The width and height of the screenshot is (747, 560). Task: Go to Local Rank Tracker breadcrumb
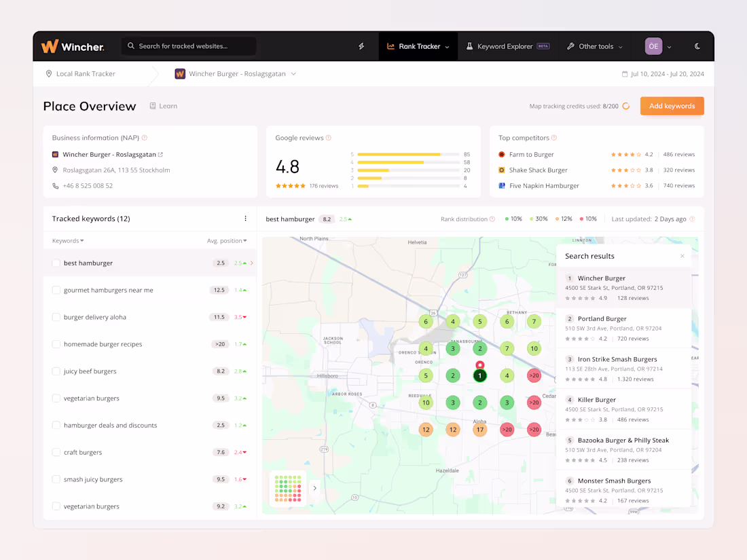pos(81,74)
